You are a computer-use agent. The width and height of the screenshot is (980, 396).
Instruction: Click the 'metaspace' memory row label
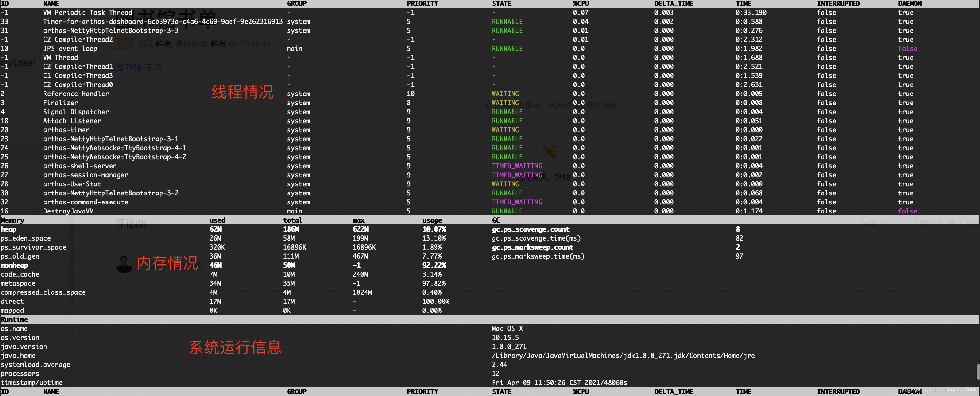click(x=18, y=283)
